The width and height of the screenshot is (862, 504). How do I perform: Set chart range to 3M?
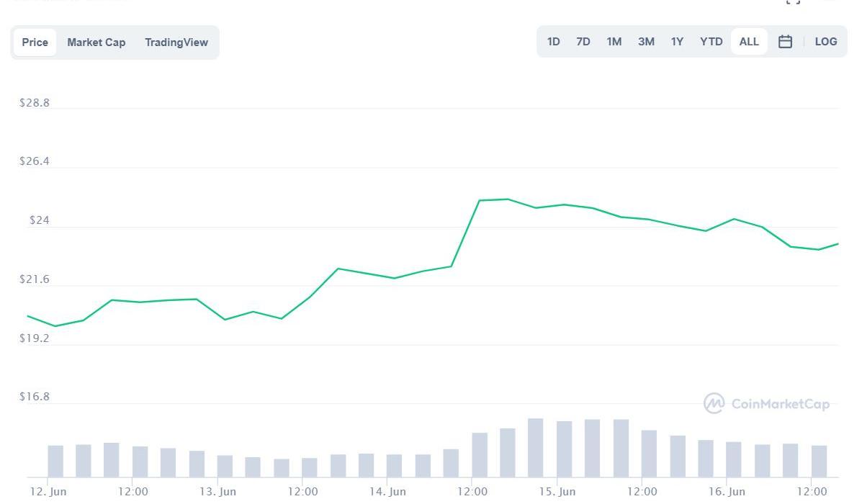click(x=646, y=42)
